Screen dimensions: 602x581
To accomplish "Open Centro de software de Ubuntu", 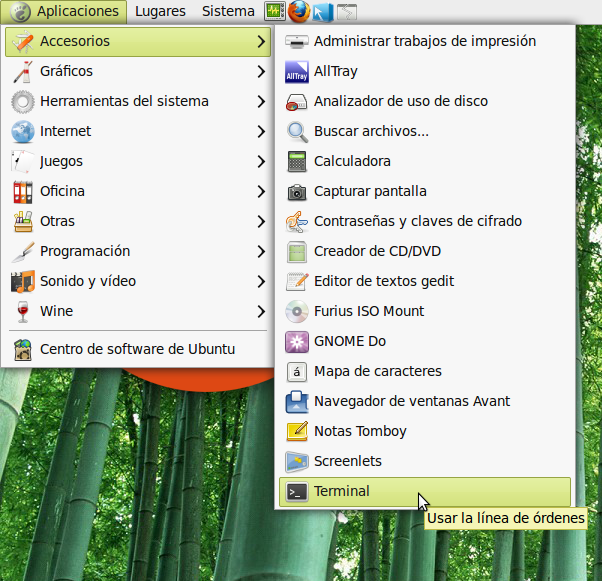I will coord(138,349).
